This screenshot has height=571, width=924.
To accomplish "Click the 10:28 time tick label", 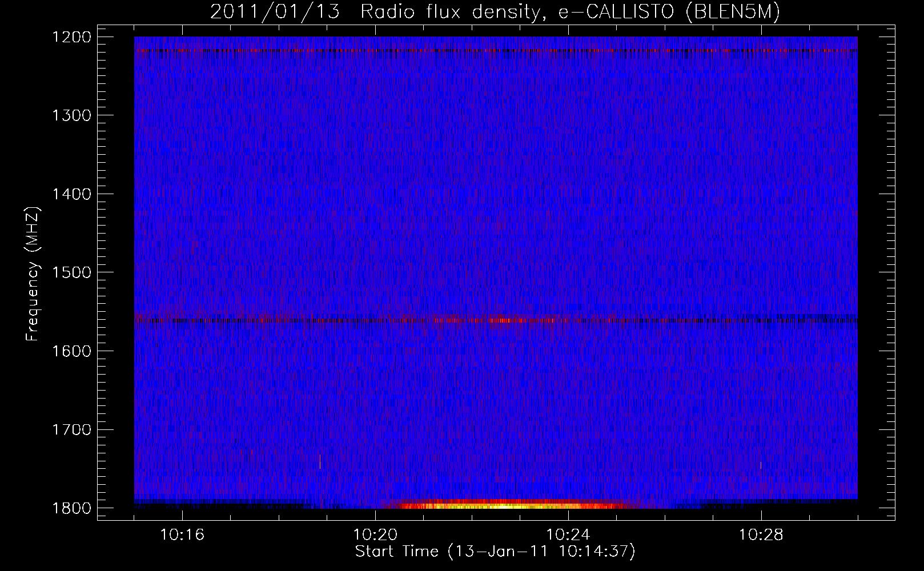I will point(761,535).
